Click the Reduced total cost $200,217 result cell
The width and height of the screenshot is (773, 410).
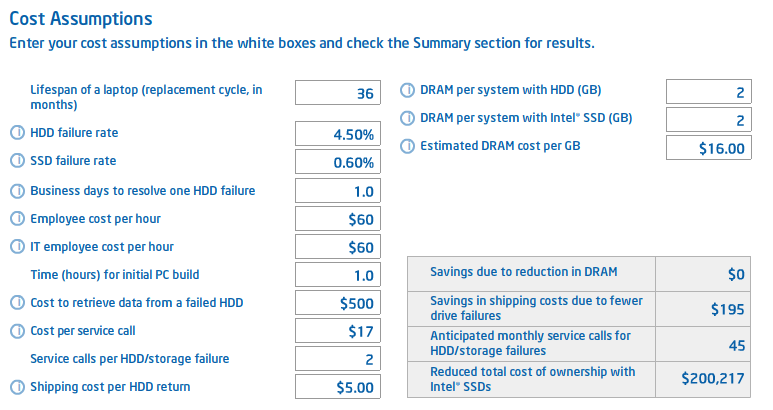(x=703, y=379)
